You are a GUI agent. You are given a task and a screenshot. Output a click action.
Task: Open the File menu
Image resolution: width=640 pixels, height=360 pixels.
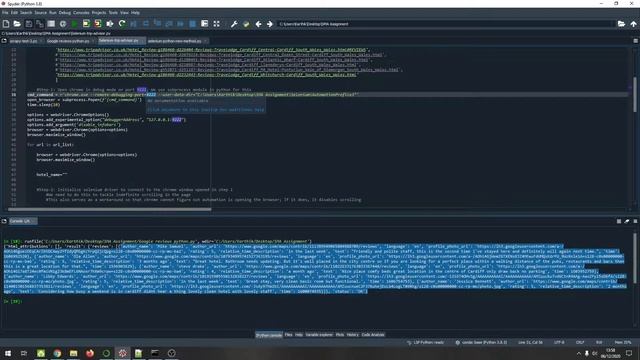(5, 13)
